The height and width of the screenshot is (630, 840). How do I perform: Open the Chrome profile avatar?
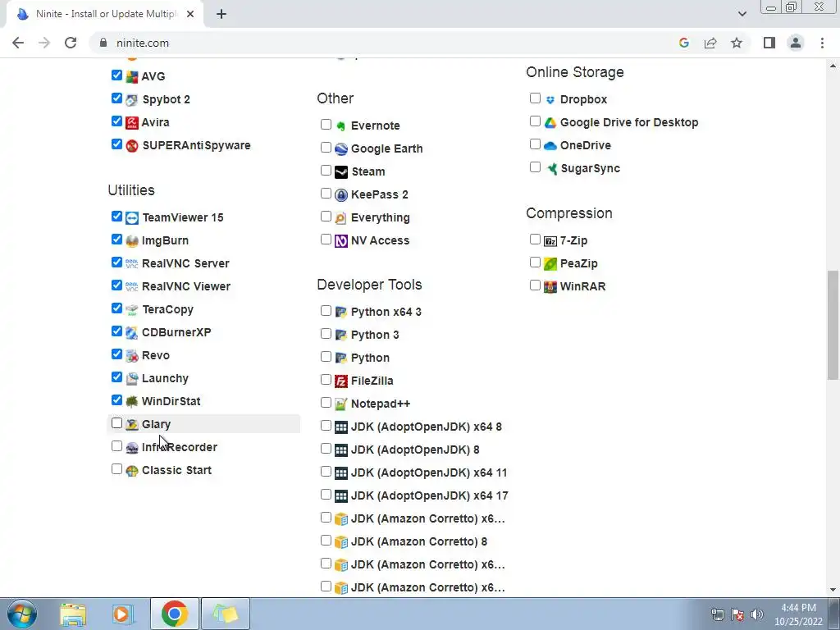click(x=796, y=43)
